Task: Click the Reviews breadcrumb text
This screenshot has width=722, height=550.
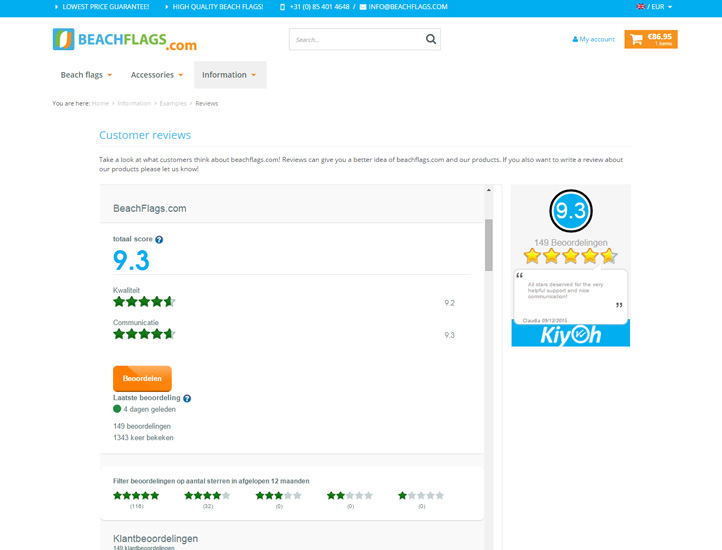Action: pos(207,104)
